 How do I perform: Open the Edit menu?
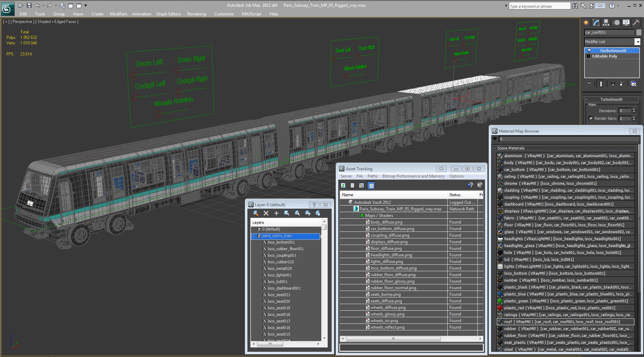(23, 14)
